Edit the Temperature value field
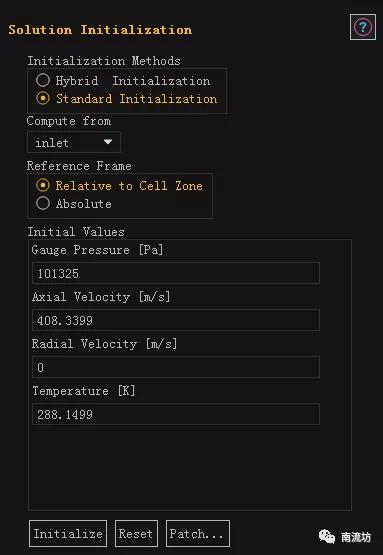Image resolution: width=383 pixels, height=555 pixels. tap(176, 414)
